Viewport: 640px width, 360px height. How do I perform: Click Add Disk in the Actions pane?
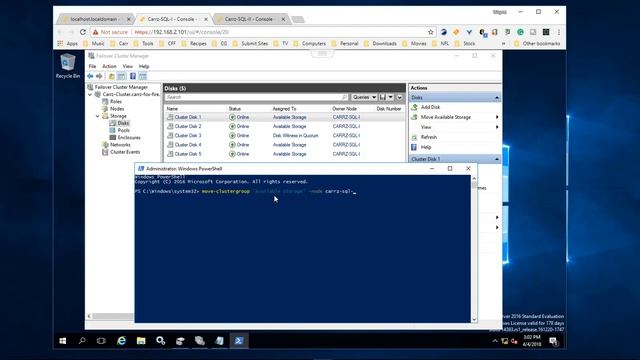[430, 107]
